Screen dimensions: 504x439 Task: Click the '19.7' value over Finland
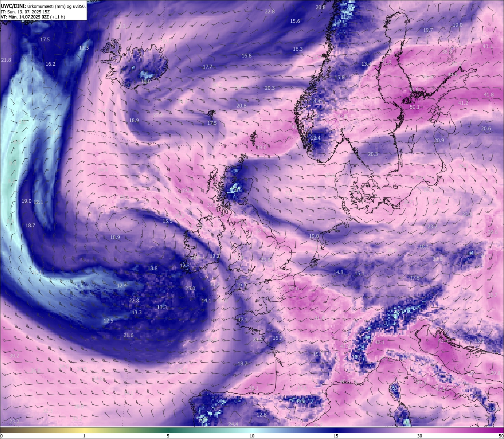pyautogui.click(x=428, y=30)
